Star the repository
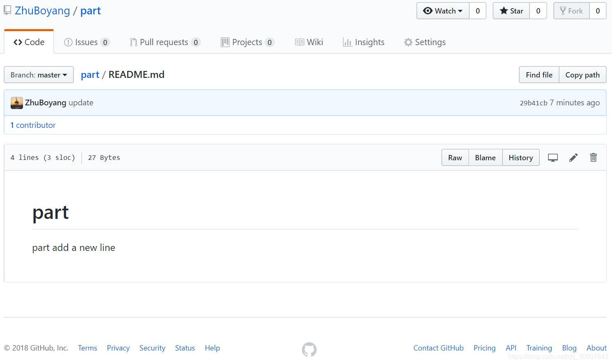Screen dimensions: 612x364 click(x=512, y=11)
